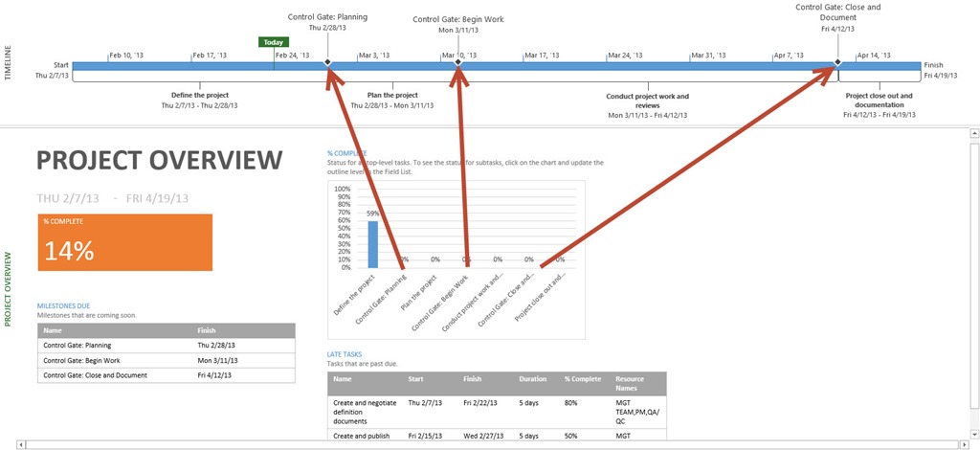Click the vertical scrollbar up arrow
Screen dimensions: 980x450
(973, 134)
